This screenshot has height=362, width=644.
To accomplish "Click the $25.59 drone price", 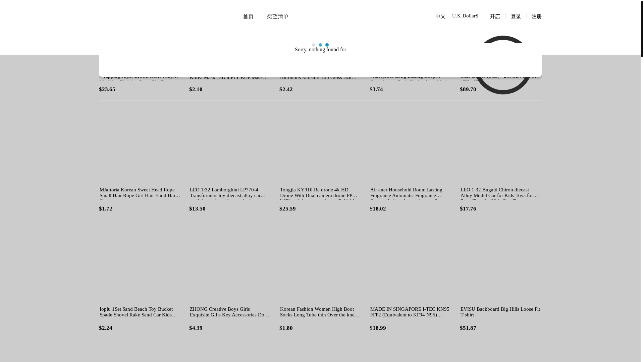I will 287,209.
